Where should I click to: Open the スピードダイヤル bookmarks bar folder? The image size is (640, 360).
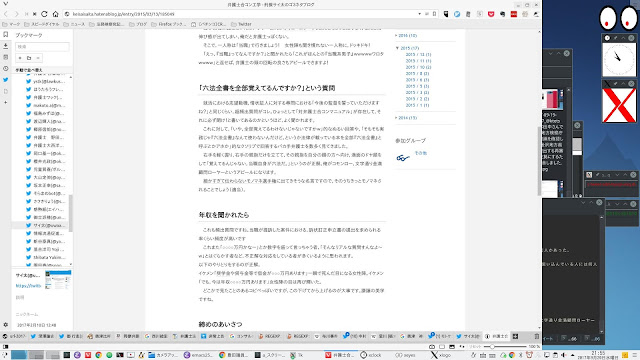click(42, 24)
